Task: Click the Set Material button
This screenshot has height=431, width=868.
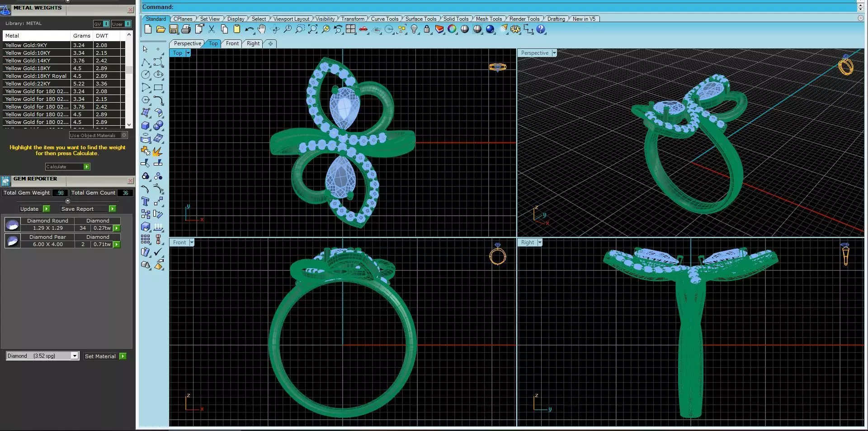Action: pos(105,356)
